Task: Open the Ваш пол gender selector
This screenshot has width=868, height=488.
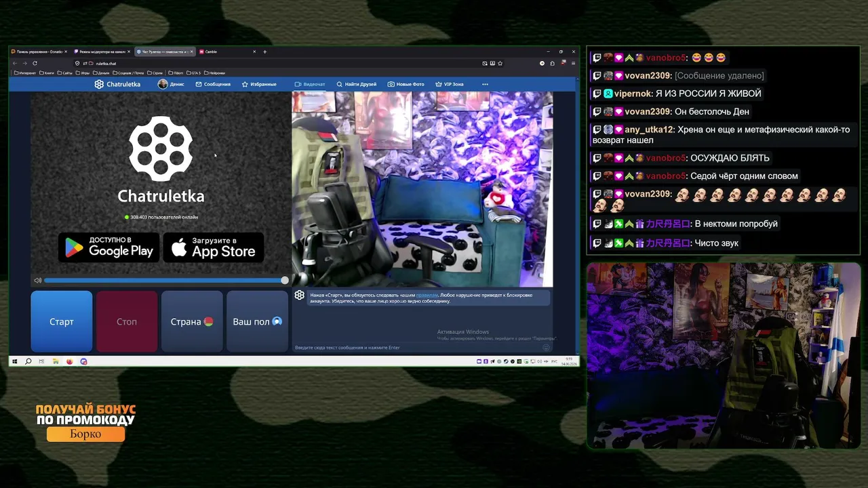Action: pos(257,321)
